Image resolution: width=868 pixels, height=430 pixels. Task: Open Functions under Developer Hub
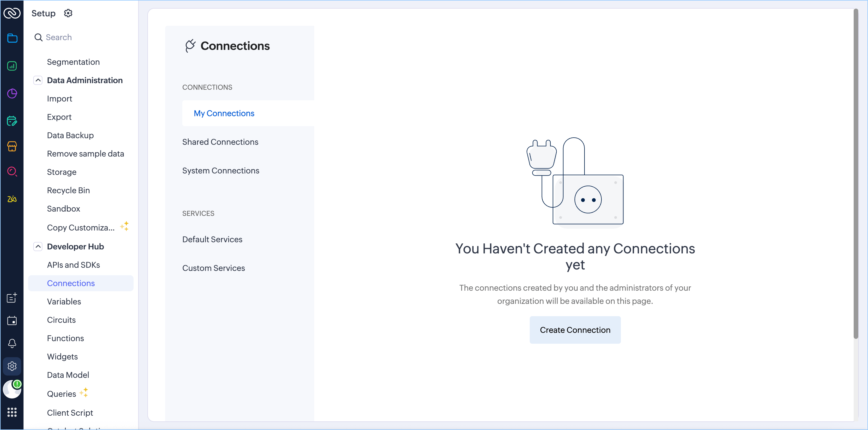(65, 338)
